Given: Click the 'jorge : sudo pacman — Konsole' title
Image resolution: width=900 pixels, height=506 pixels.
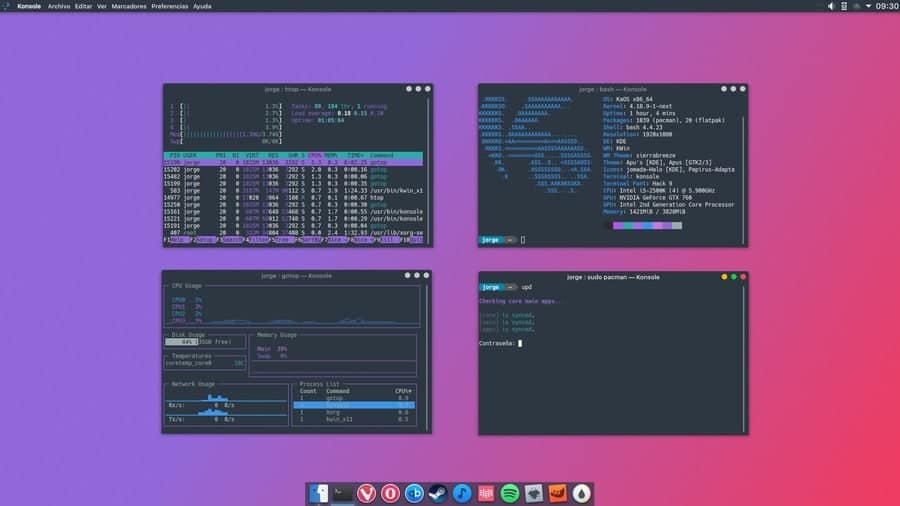Looking at the screenshot, I should (613, 277).
